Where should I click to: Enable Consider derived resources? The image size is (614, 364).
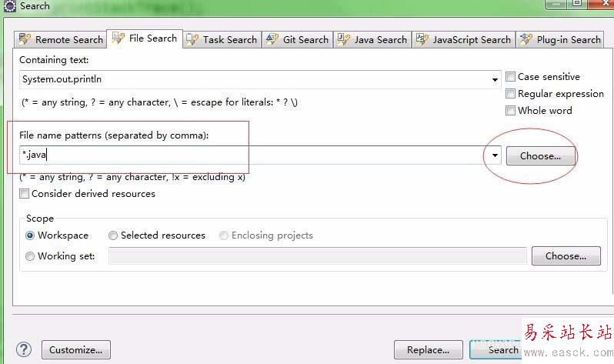click(25, 194)
